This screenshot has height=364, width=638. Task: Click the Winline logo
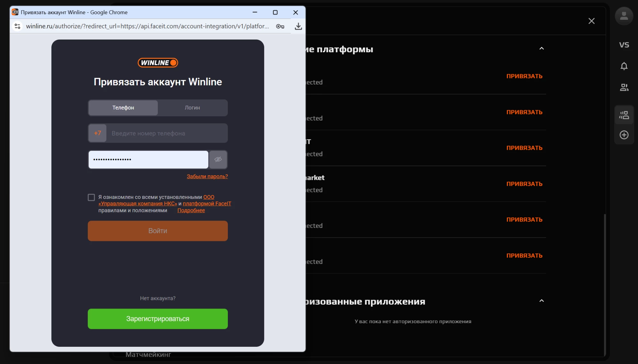[x=158, y=63]
